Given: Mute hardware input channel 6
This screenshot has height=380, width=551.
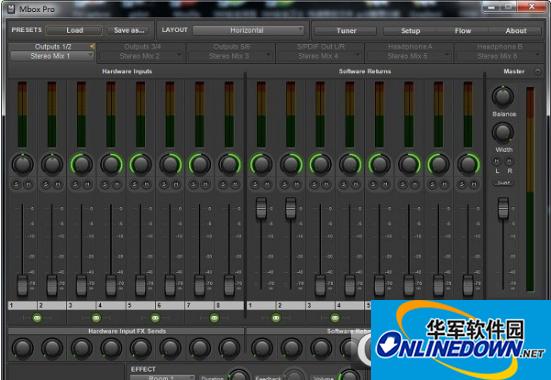Looking at the screenshot, I should [x=176, y=184].
